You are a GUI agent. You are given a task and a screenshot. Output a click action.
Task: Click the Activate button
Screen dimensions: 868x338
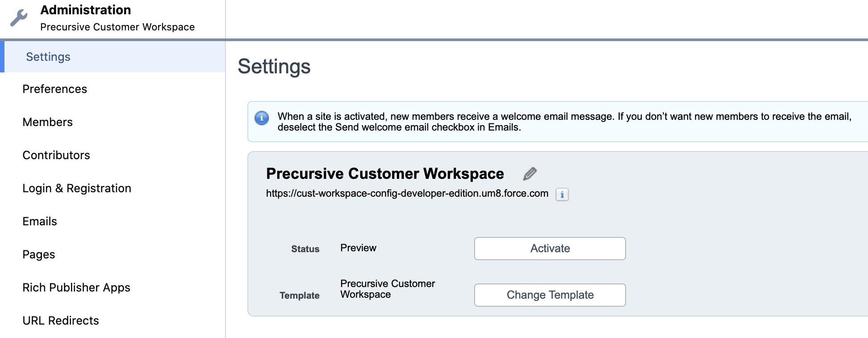550,249
